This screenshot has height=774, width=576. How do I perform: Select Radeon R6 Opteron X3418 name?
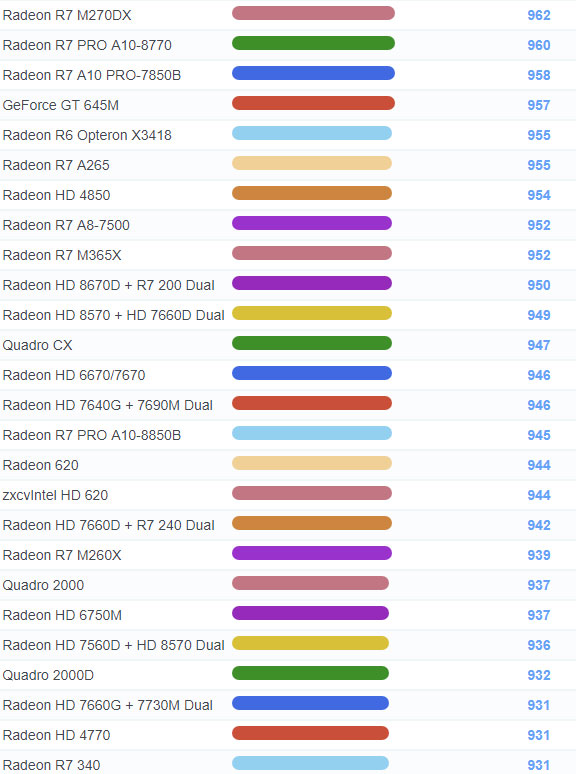point(87,135)
